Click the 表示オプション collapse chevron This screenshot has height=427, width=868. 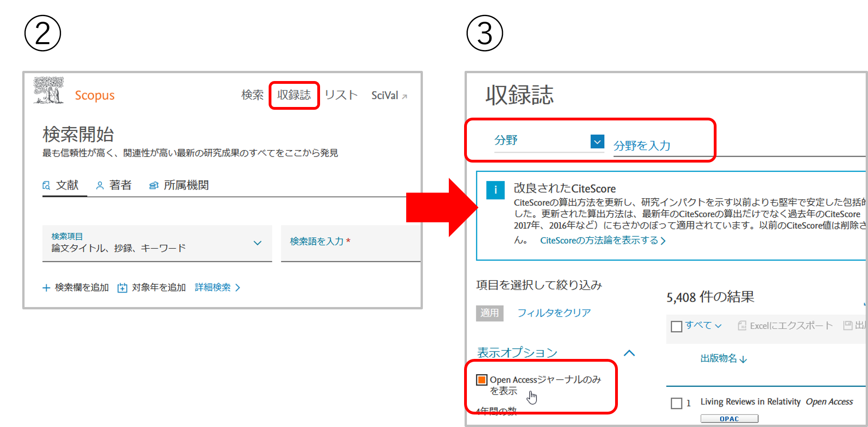tap(629, 353)
